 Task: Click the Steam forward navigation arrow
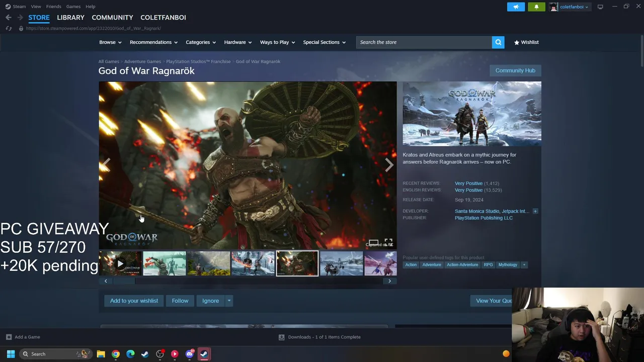[20, 18]
